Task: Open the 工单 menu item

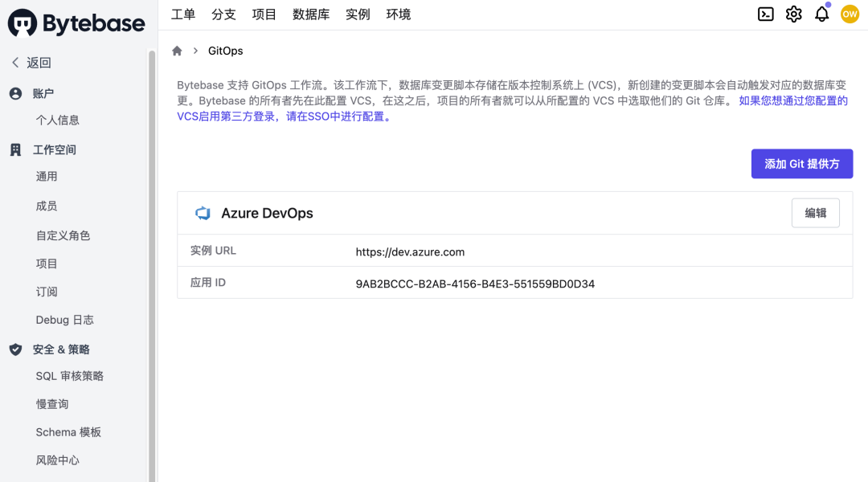Action: tap(183, 14)
